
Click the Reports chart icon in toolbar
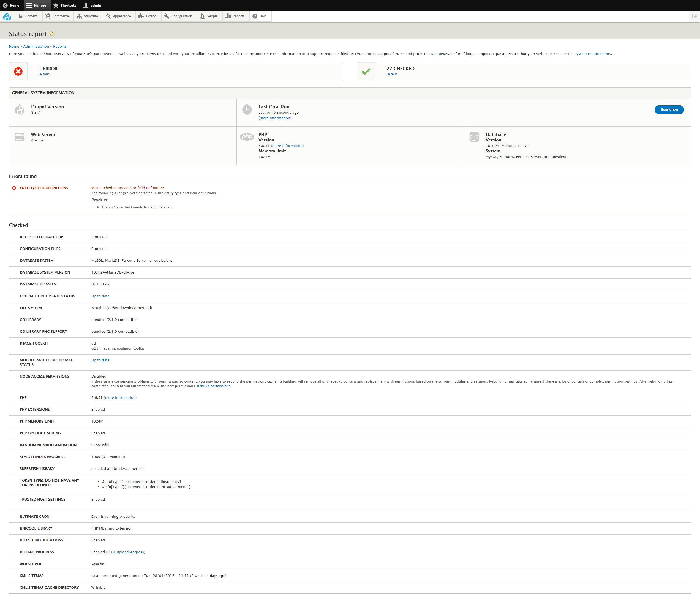(228, 16)
